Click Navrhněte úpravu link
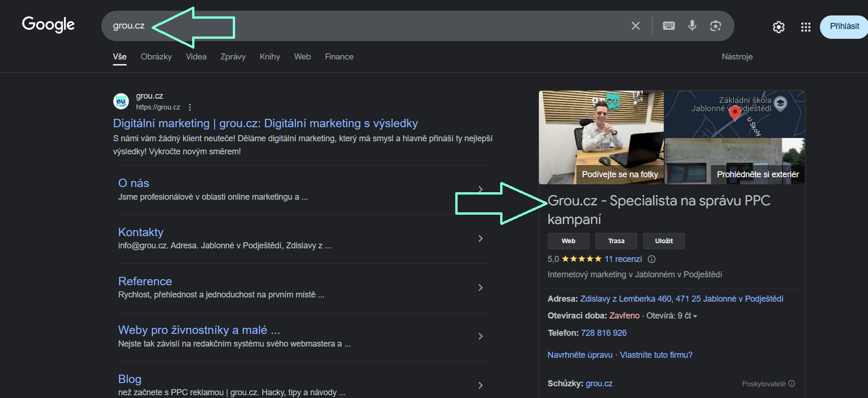 click(x=580, y=355)
